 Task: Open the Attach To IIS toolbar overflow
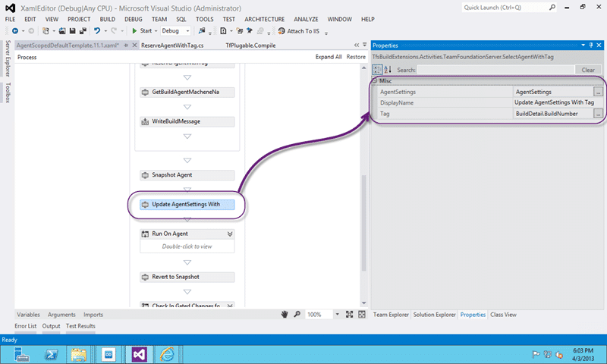pos(326,33)
